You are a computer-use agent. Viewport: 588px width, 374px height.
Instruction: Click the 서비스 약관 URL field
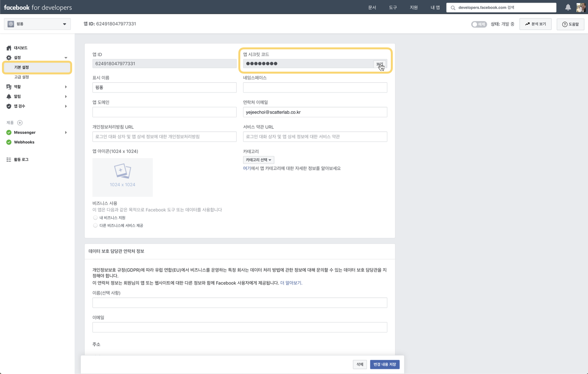click(315, 137)
